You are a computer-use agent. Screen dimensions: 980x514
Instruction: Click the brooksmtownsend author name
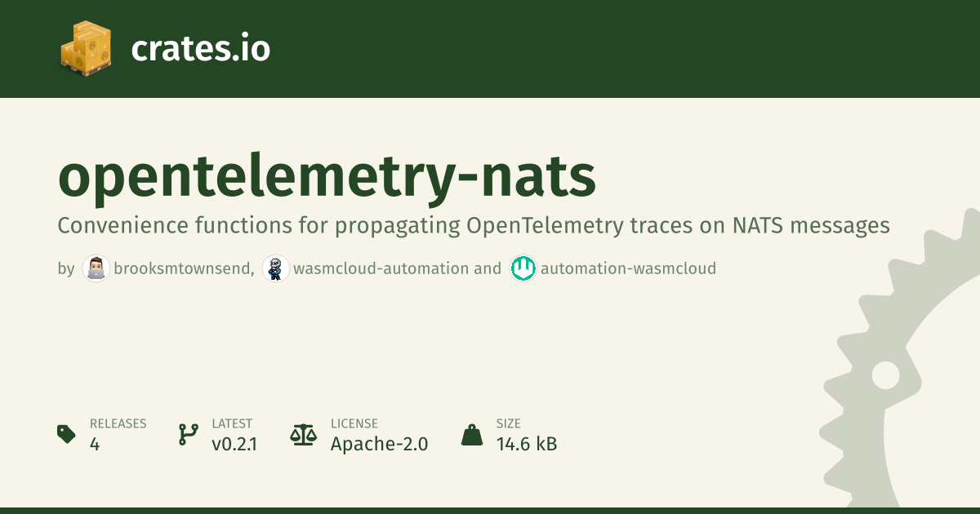184,268
